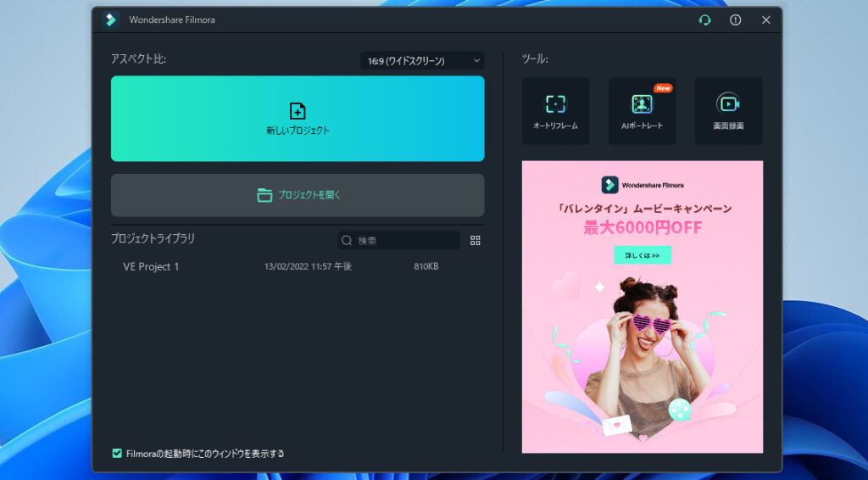Click the 最大6000円OFF promotion text
The image size is (868, 480).
tap(643, 227)
